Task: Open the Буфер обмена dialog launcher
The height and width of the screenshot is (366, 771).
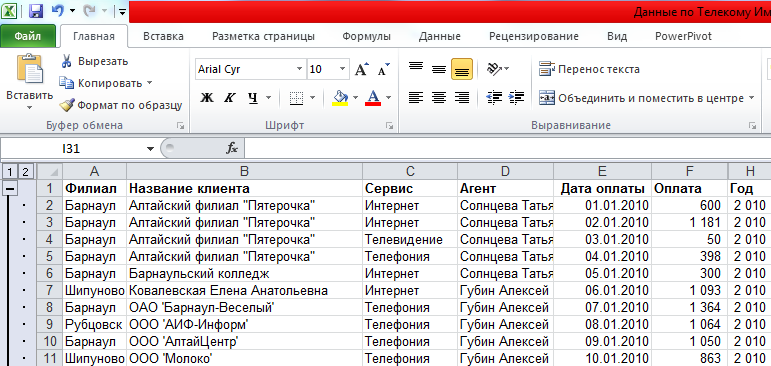Action: (x=180, y=126)
